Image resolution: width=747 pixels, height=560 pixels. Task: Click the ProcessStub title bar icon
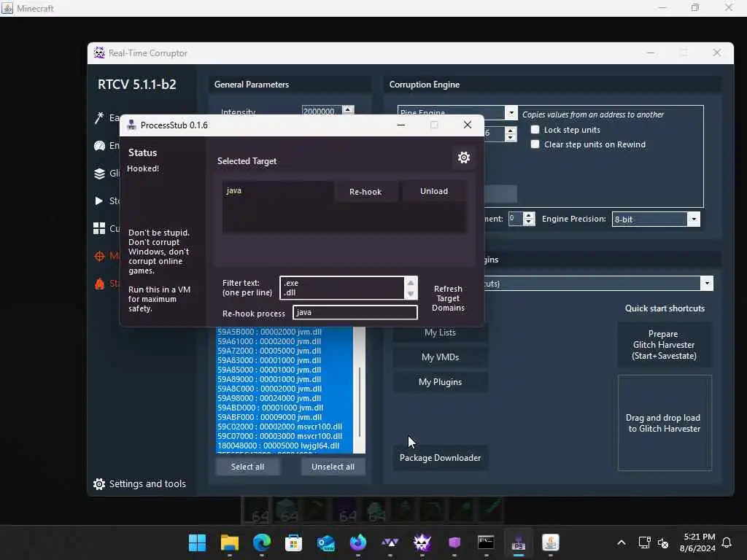point(131,125)
